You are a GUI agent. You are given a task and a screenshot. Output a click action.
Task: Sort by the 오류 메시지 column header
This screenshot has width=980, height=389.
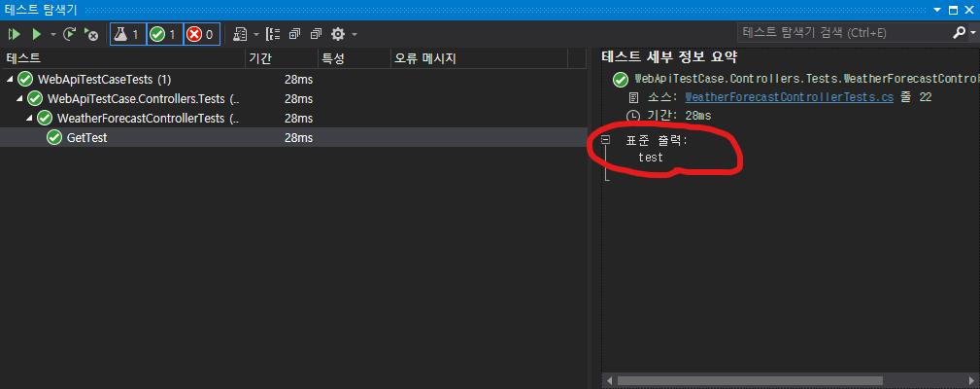coord(480,58)
